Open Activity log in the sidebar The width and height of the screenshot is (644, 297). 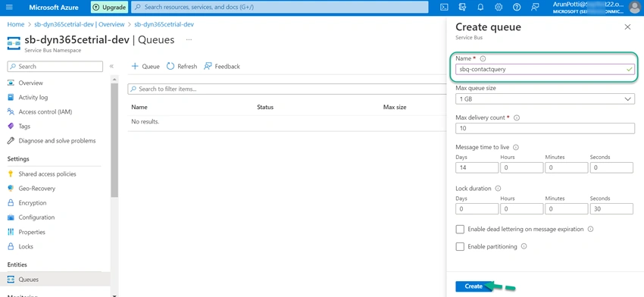coord(33,97)
